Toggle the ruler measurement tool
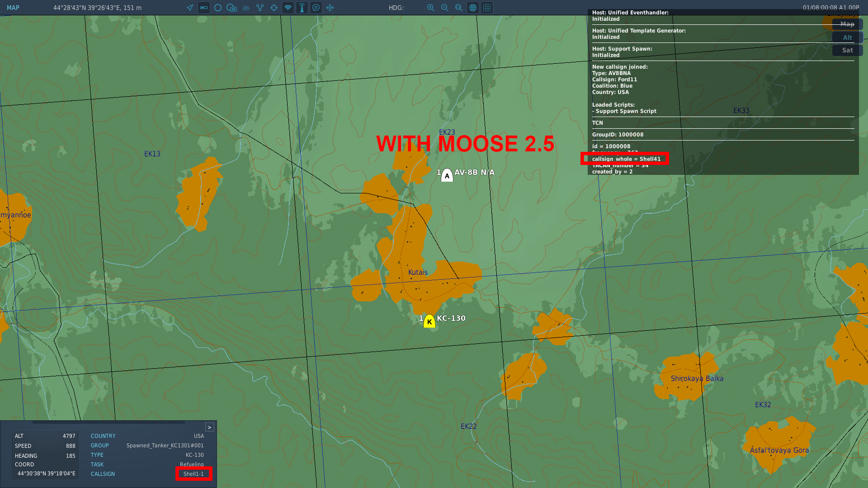The image size is (868, 488). (203, 8)
